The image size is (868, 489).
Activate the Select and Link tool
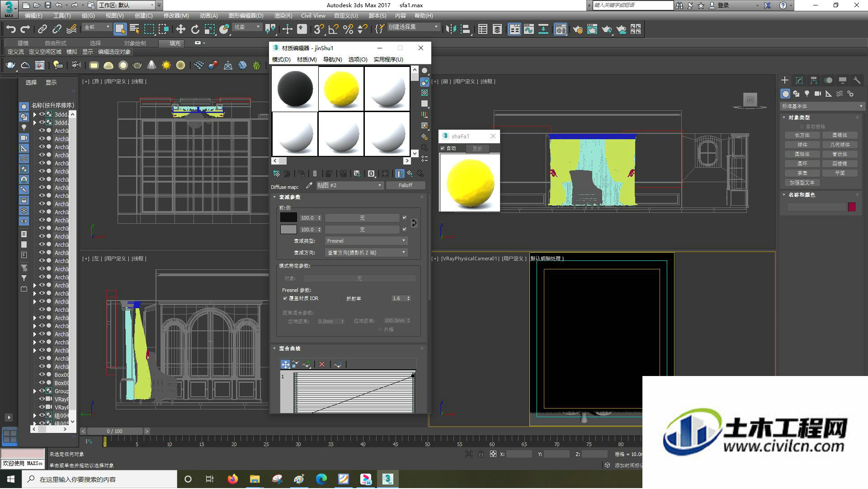42,29
